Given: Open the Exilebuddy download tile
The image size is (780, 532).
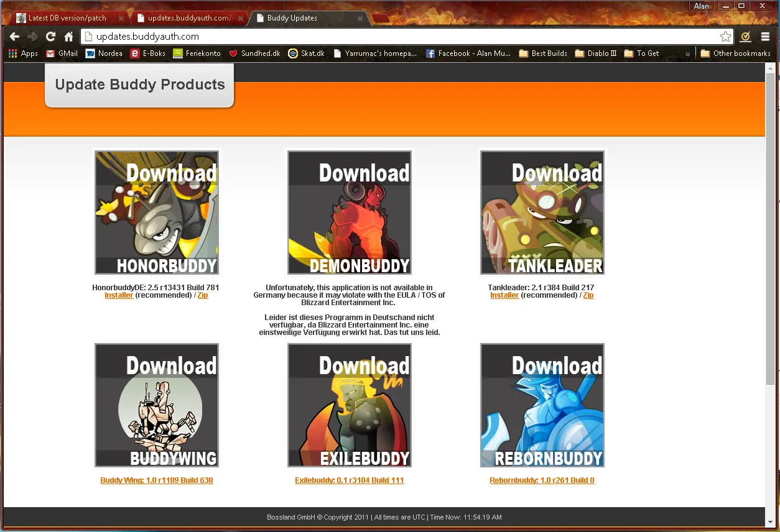Looking at the screenshot, I should coord(350,405).
